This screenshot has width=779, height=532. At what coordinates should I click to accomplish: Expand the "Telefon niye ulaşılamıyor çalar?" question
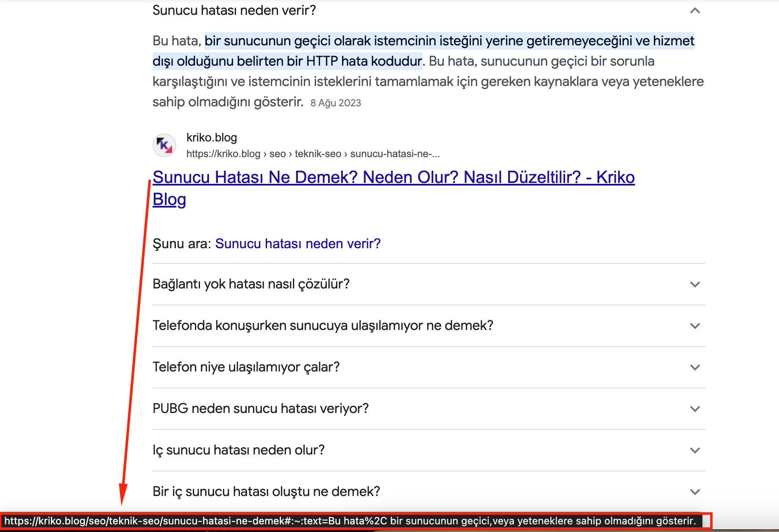[246, 367]
